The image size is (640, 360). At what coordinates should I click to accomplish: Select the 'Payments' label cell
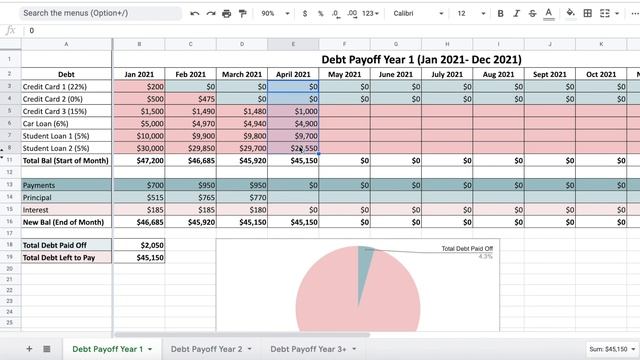click(66, 185)
